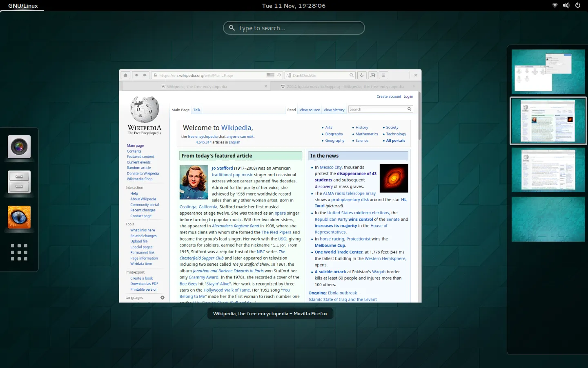588x368 pixels.
Task: Launch the camera application from the dock
Action: tap(19, 147)
